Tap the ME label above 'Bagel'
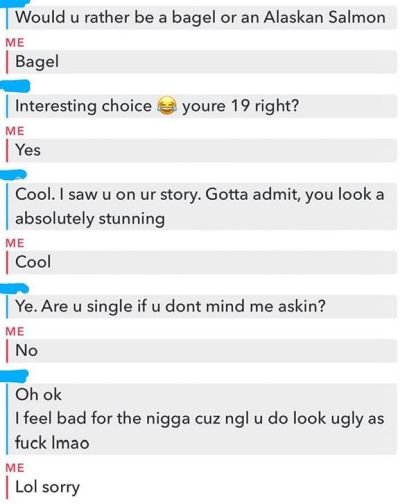The image size is (400, 504). 15,42
